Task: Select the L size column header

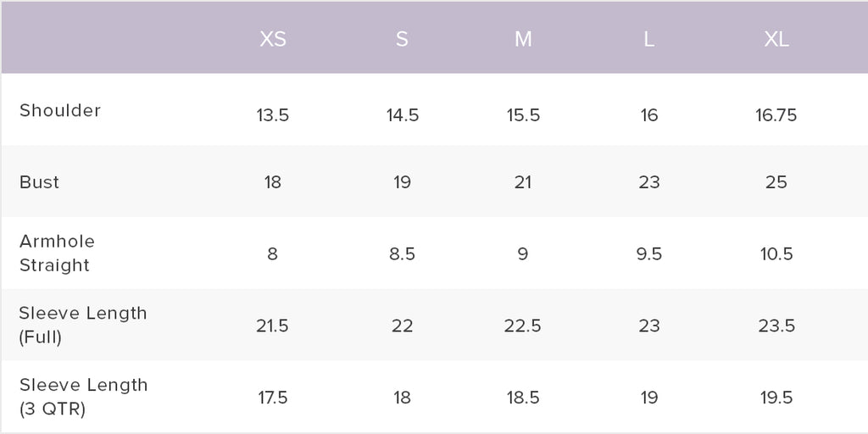Action: point(648,40)
